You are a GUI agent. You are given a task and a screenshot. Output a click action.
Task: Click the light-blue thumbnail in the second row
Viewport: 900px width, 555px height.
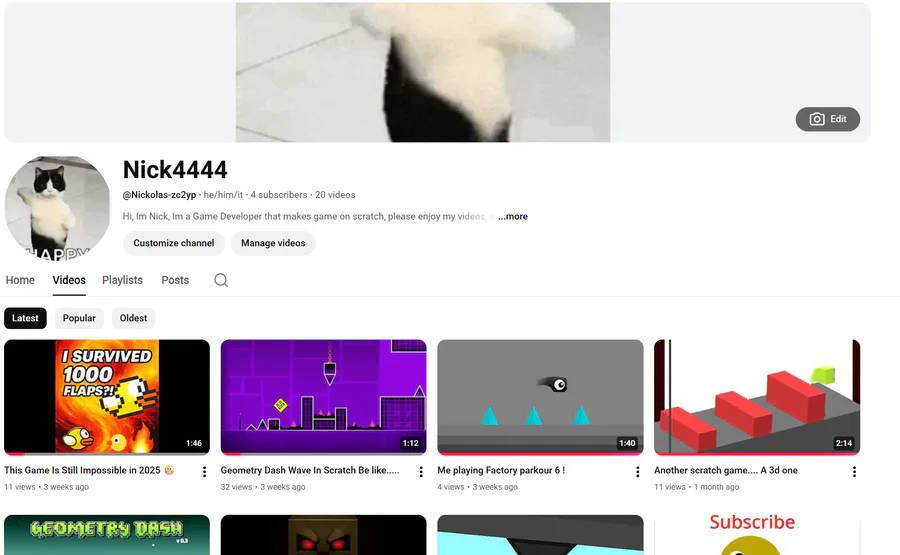point(540,535)
